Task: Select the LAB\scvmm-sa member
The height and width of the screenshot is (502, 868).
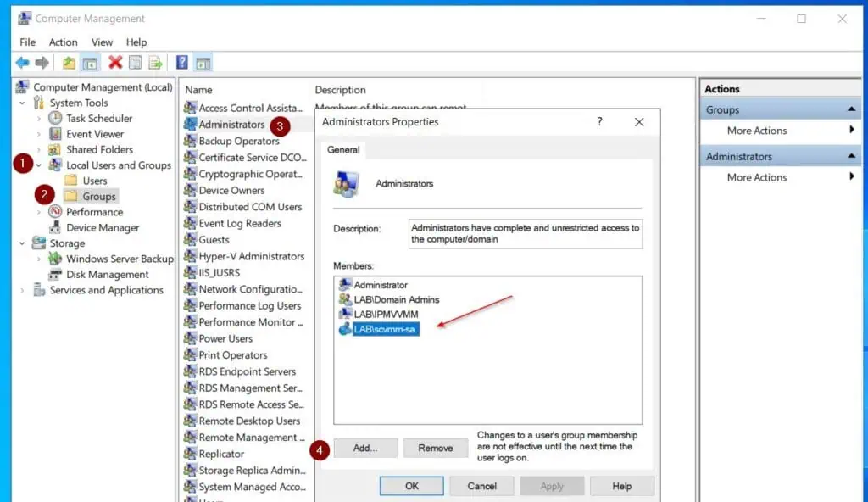Action: point(384,329)
